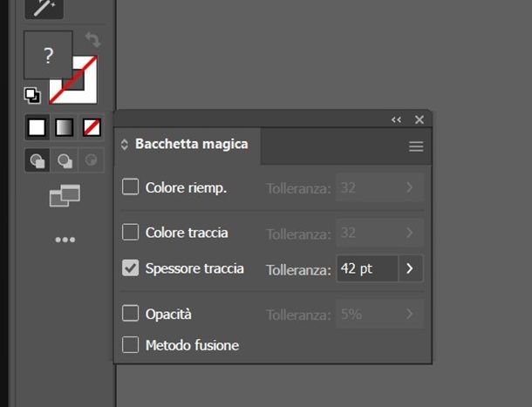Enable Colore riemp. checkbox
Viewport: 532px width, 407px height.
pos(130,187)
